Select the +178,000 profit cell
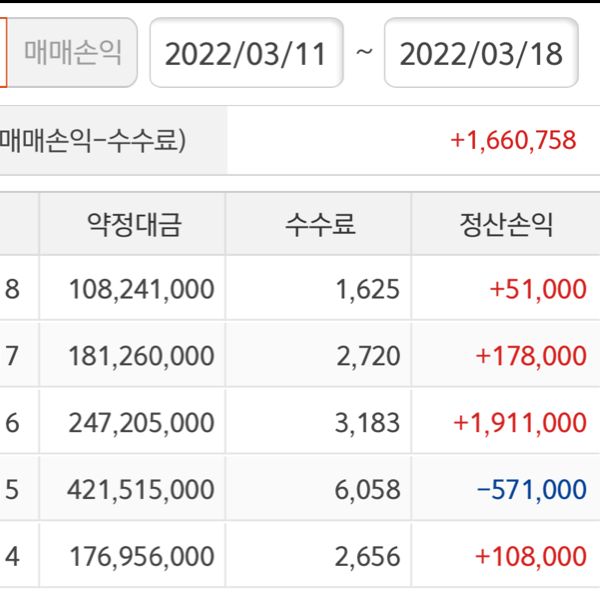The height and width of the screenshot is (600, 600). pyautogui.click(x=530, y=355)
